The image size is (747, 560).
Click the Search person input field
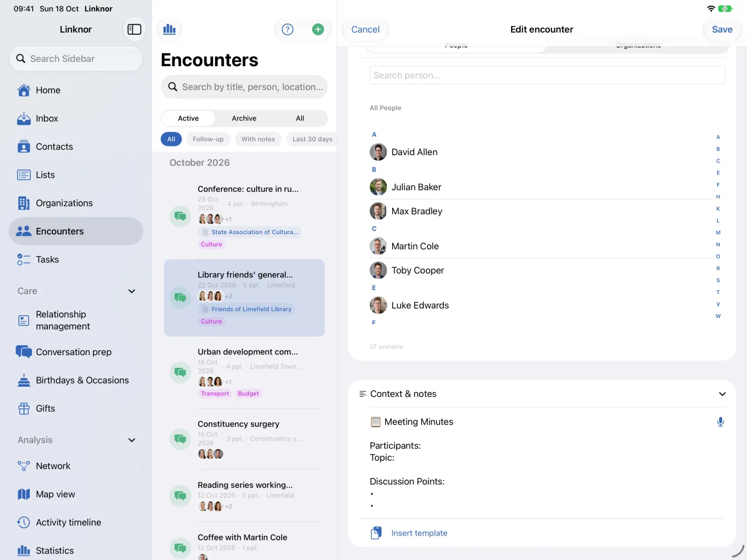(x=547, y=75)
